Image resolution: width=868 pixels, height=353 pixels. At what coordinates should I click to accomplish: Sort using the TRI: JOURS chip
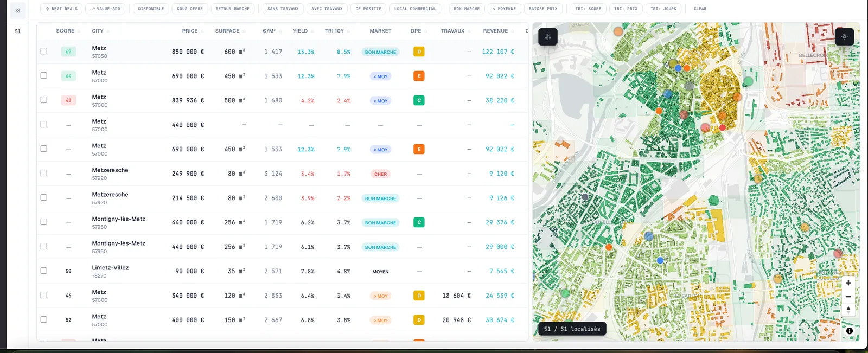click(663, 9)
